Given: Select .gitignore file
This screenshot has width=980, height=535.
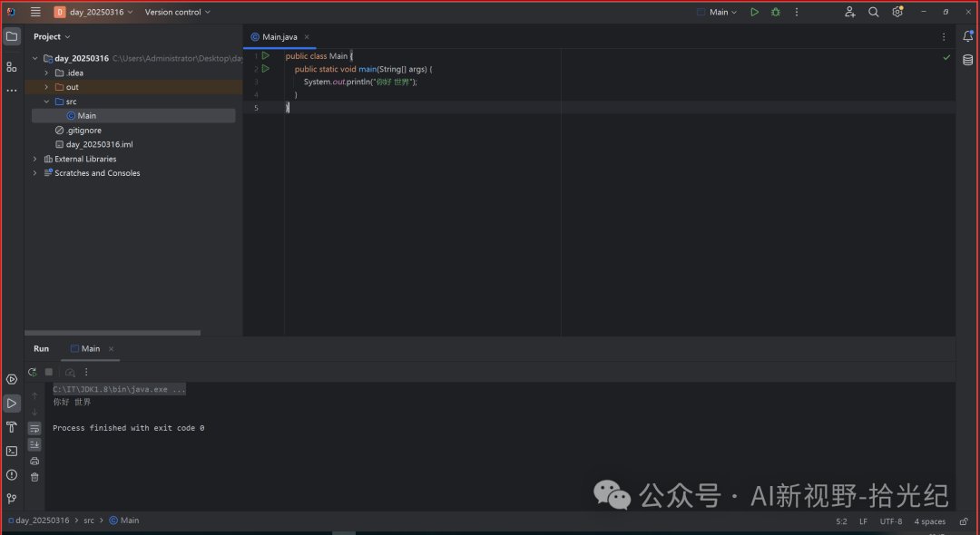Looking at the screenshot, I should pos(83,130).
